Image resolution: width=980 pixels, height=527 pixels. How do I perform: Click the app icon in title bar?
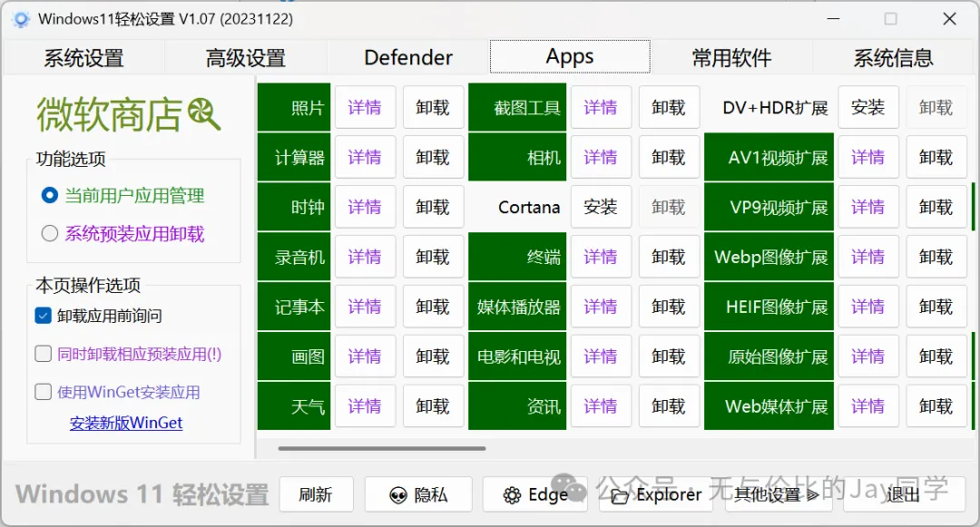(x=21, y=19)
